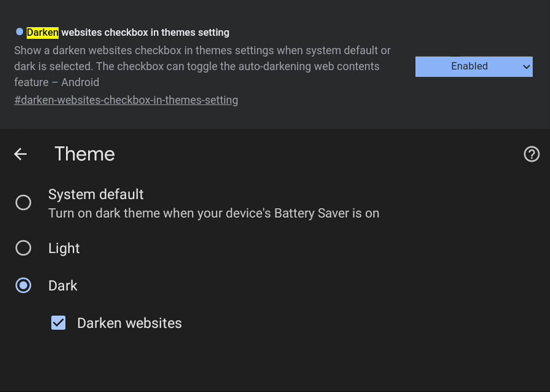Image resolution: width=550 pixels, height=392 pixels.
Task: Click the "Dark" theme text label
Action: coord(63,286)
